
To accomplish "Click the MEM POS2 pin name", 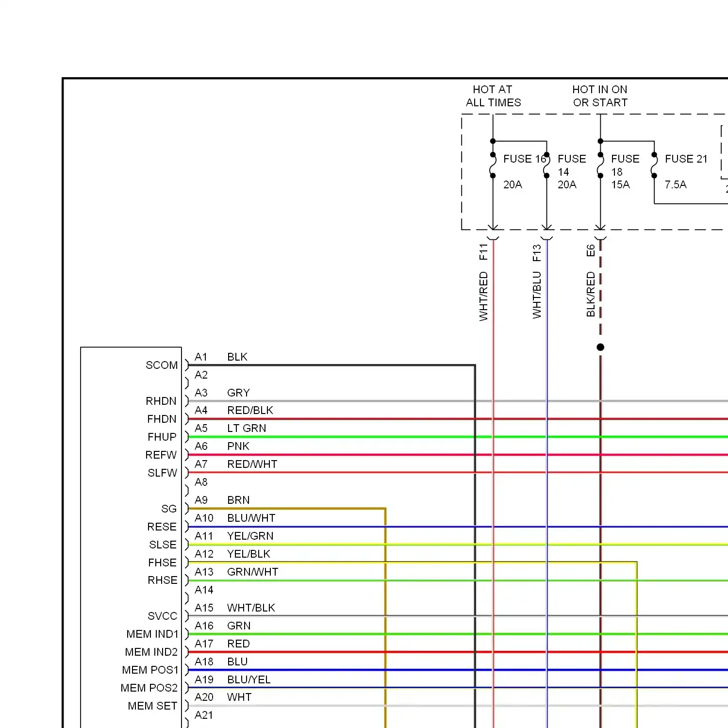I will tap(149, 688).
